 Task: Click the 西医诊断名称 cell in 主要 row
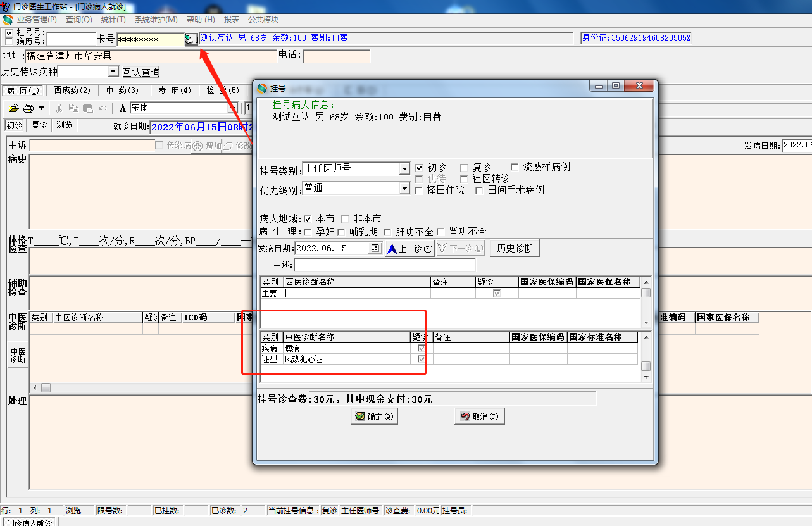[x=356, y=293]
